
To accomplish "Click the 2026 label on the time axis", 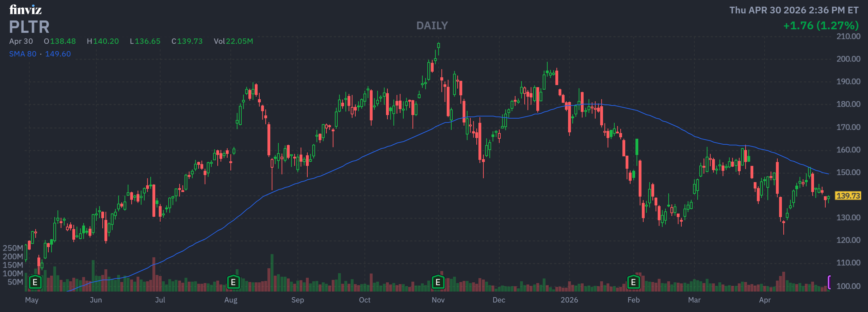I will (569, 300).
